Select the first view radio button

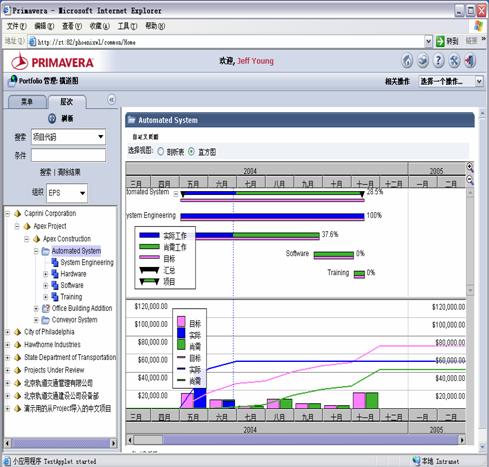point(161,152)
